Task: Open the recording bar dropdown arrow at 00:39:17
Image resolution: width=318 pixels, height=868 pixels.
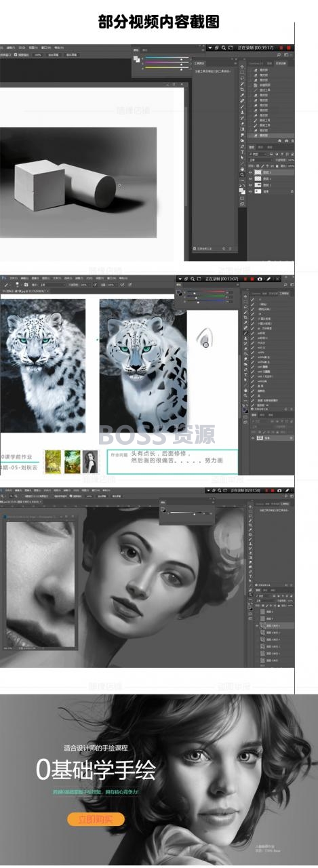Action: click(x=210, y=48)
